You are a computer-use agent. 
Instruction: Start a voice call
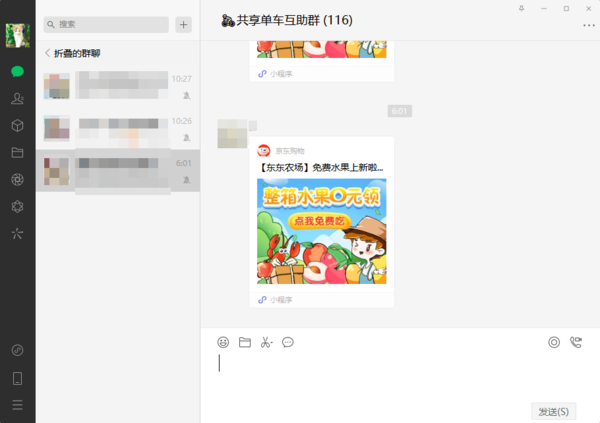(x=576, y=342)
